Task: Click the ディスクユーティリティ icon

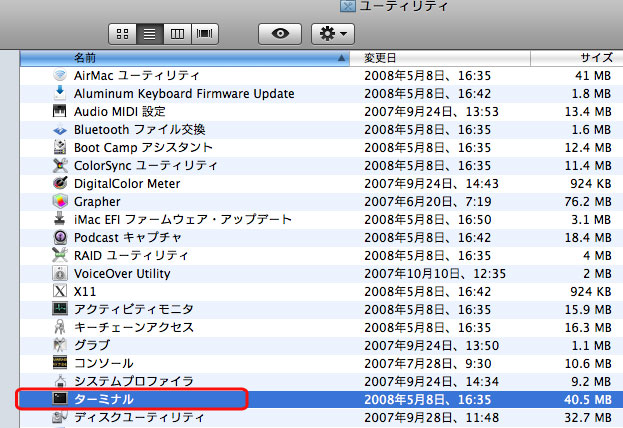Action: 60,417
